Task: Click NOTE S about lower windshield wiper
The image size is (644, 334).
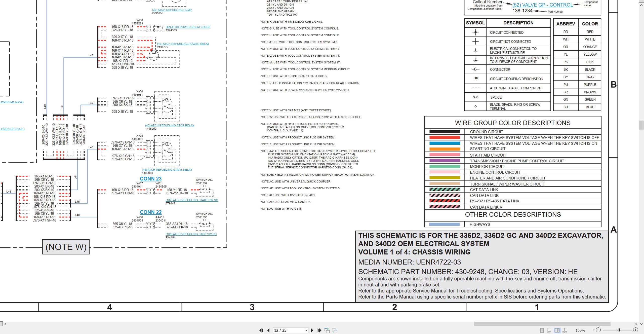Action: [305, 90]
